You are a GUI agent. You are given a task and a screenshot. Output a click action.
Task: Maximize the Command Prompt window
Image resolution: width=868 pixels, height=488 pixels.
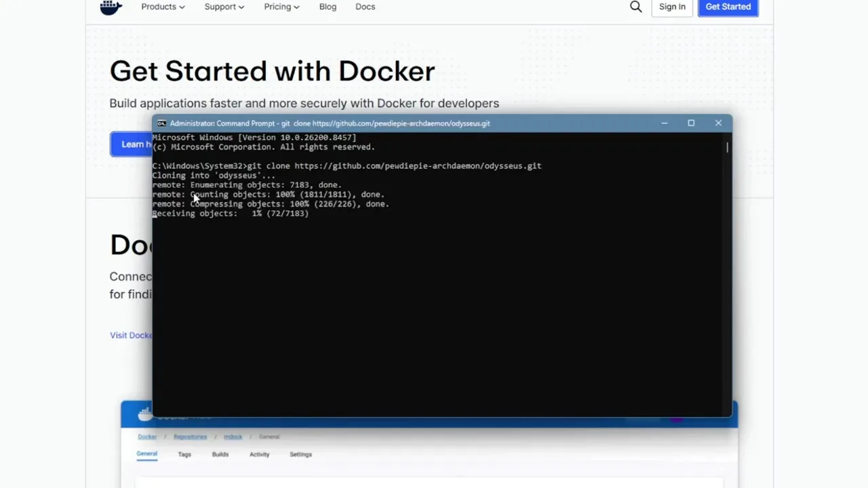(x=691, y=123)
